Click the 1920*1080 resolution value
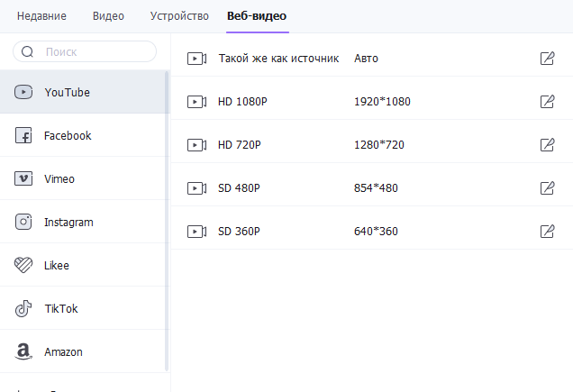Image resolution: width=573 pixels, height=392 pixels. tap(382, 101)
